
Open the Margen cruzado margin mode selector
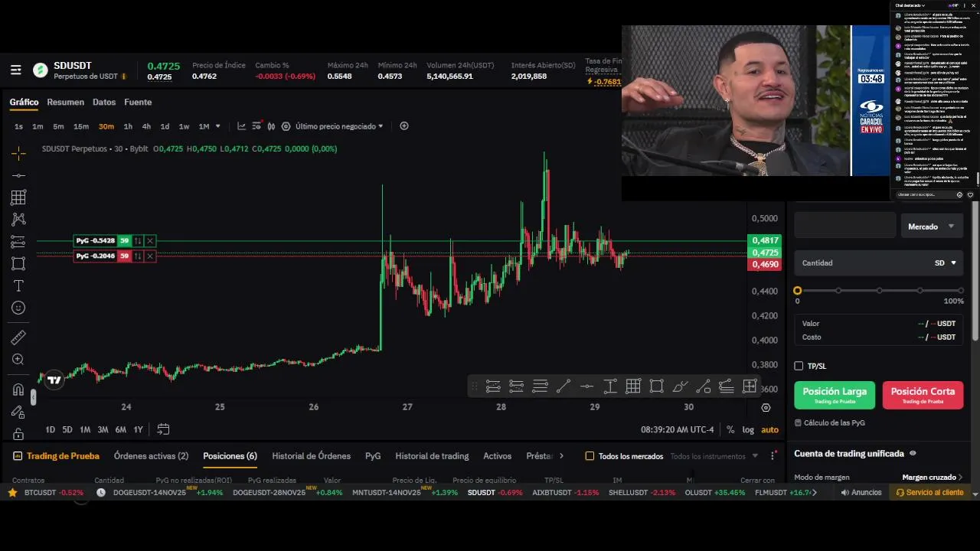click(933, 478)
